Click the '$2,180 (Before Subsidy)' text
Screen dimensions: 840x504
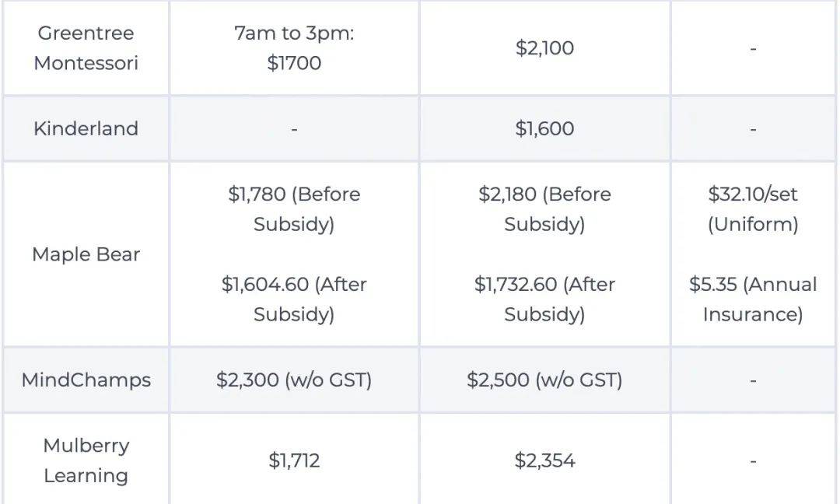coord(544,209)
